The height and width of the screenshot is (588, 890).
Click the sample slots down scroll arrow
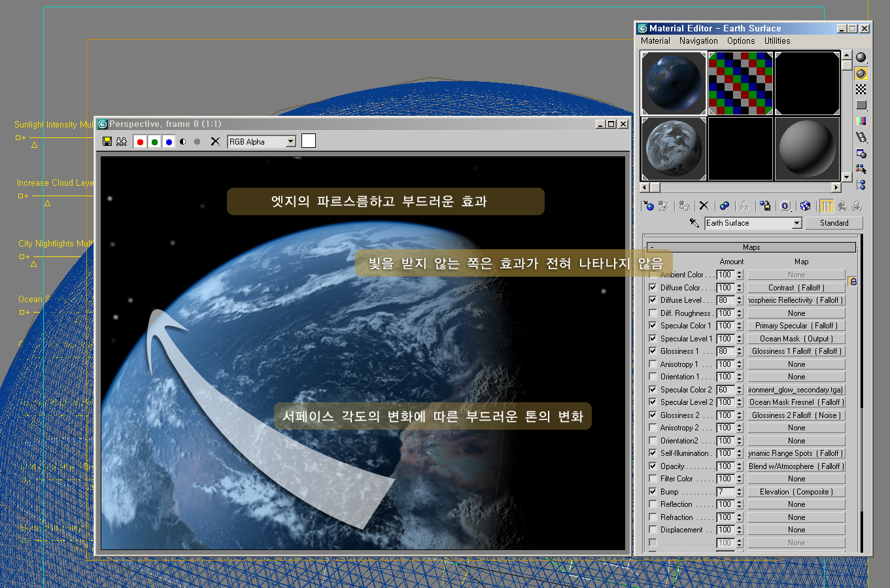point(847,177)
